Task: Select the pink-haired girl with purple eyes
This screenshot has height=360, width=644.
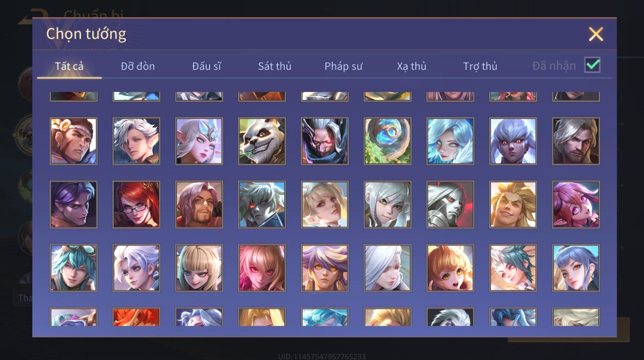Action: point(576,204)
